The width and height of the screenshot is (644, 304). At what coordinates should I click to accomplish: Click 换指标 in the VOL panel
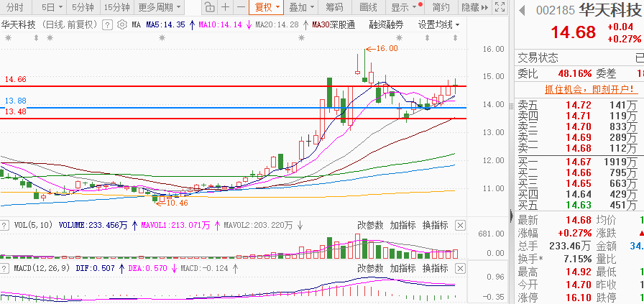(x=435, y=225)
